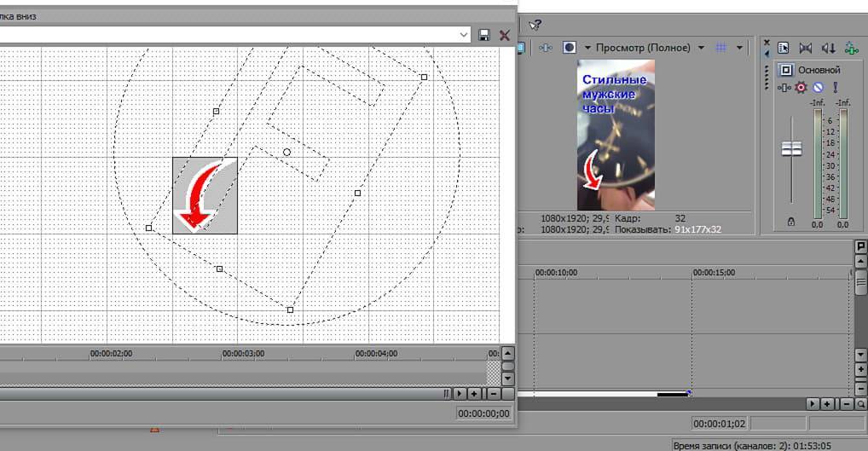Viewport: 868px width, 451px height.
Task: Click the 00:00:10;00 mark on timeline ruler
Action: point(556,273)
